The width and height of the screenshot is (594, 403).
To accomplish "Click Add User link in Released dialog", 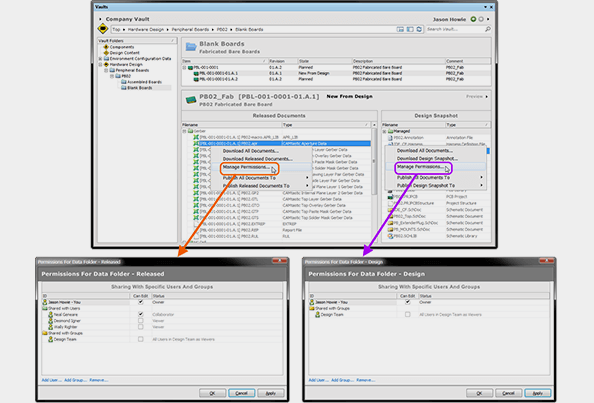I will pyautogui.click(x=52, y=380).
